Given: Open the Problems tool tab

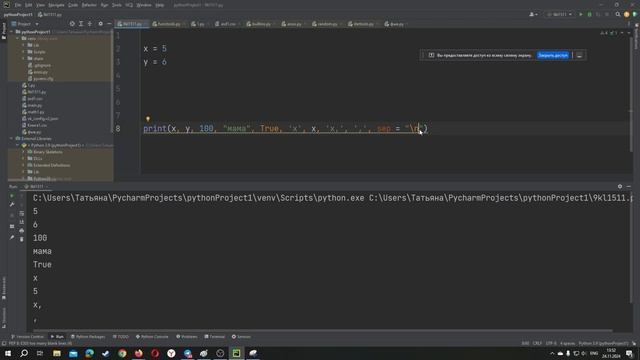Looking at the screenshot, I should click(187, 337).
